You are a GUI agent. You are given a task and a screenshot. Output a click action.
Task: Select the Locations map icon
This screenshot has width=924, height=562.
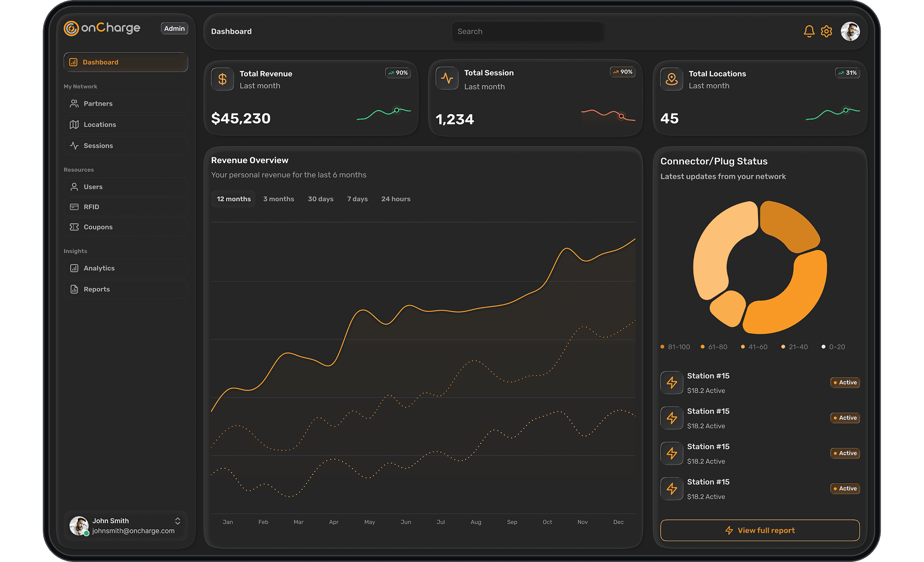75,124
